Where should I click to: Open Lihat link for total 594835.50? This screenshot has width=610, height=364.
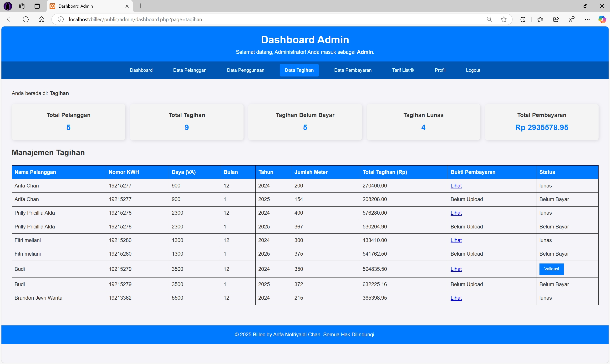click(x=456, y=269)
